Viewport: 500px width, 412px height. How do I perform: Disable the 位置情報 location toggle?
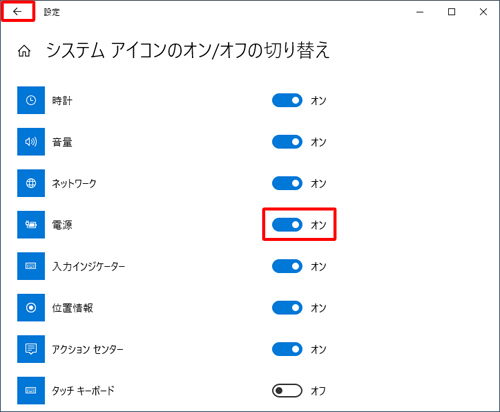click(x=287, y=307)
